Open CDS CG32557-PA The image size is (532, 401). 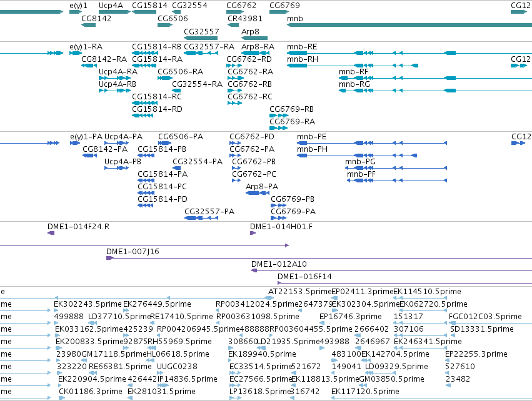[x=201, y=218]
